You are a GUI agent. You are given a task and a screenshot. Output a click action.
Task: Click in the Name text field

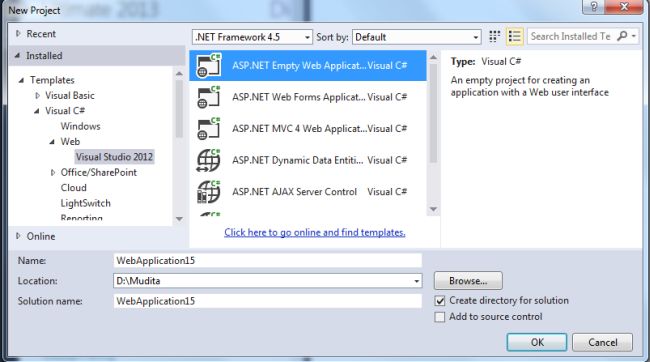(x=267, y=260)
